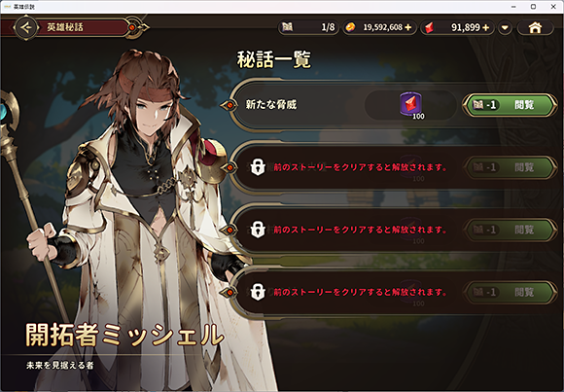Click the disabled 閲覧 button on fourth story
Image resolution: width=564 pixels, height=392 pixels.
click(x=510, y=292)
